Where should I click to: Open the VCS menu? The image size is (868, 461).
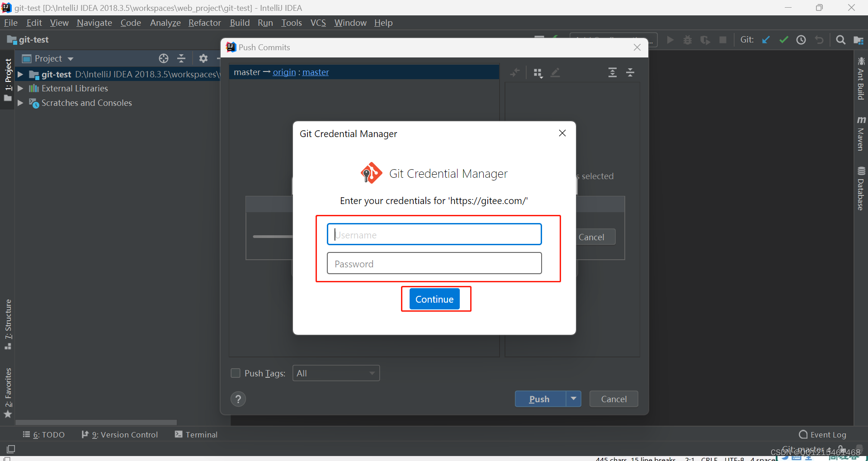318,23
